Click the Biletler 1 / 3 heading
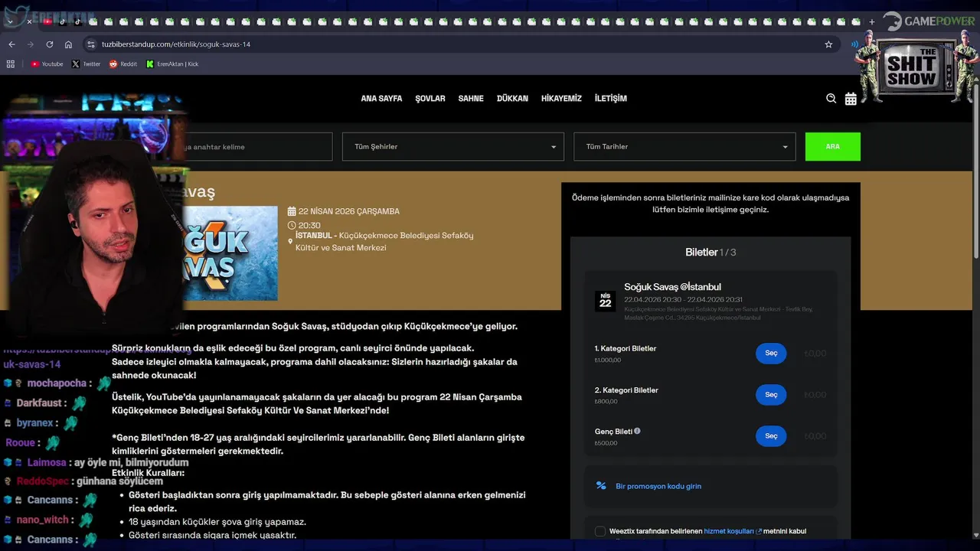 coord(710,253)
